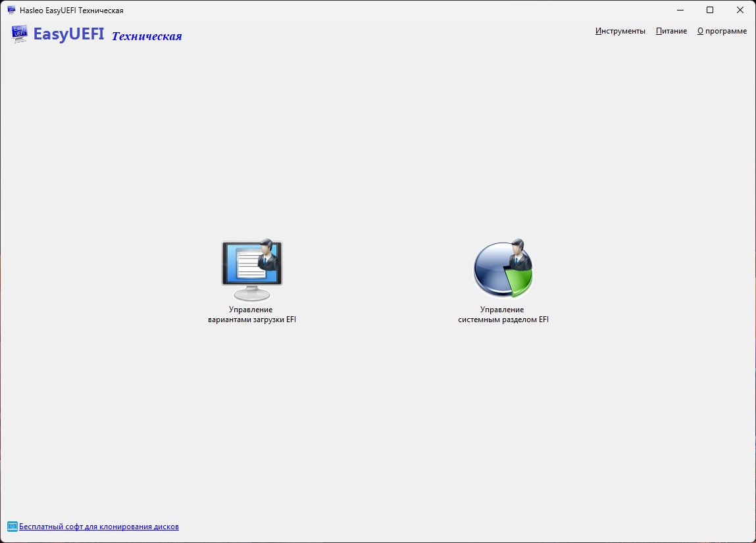The image size is (756, 543).
Task: Click empty title bar area beside window title
Action: click(x=386, y=10)
